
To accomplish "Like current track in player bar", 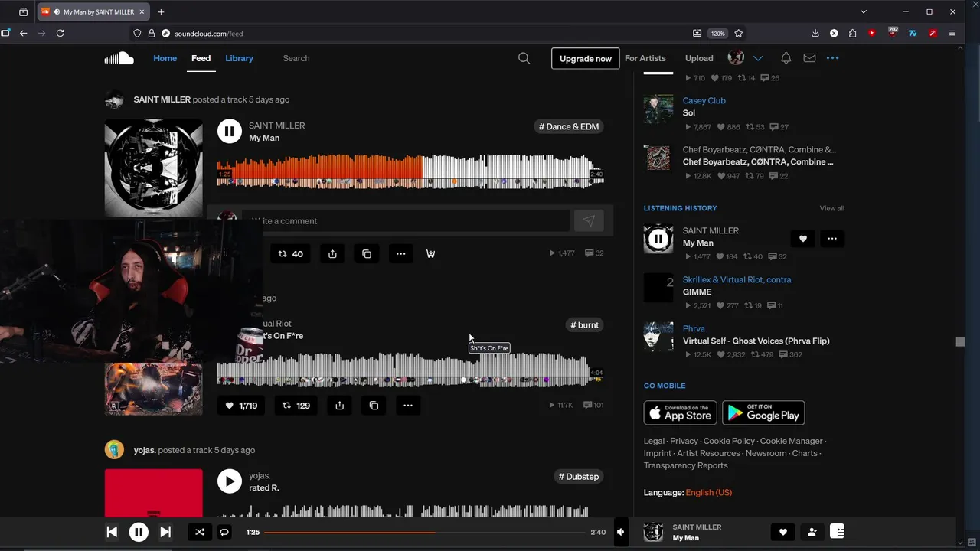I will click(x=782, y=532).
